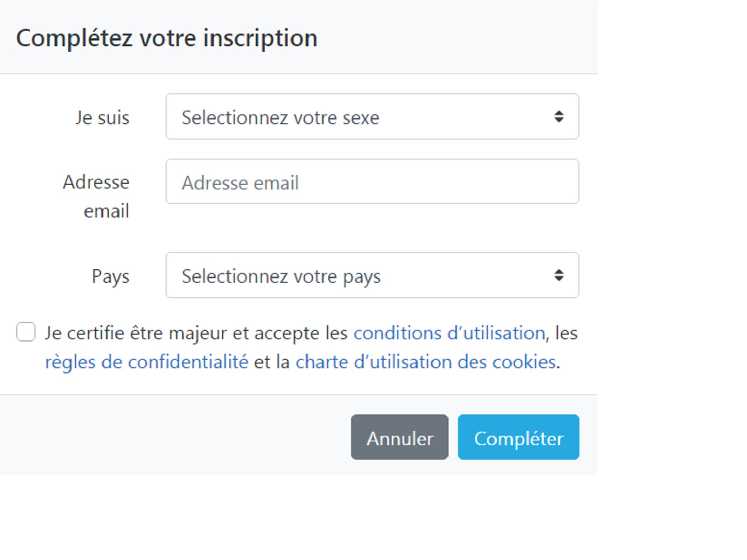Click the "Je suis" field label
The height and width of the screenshot is (560, 747).
[103, 118]
